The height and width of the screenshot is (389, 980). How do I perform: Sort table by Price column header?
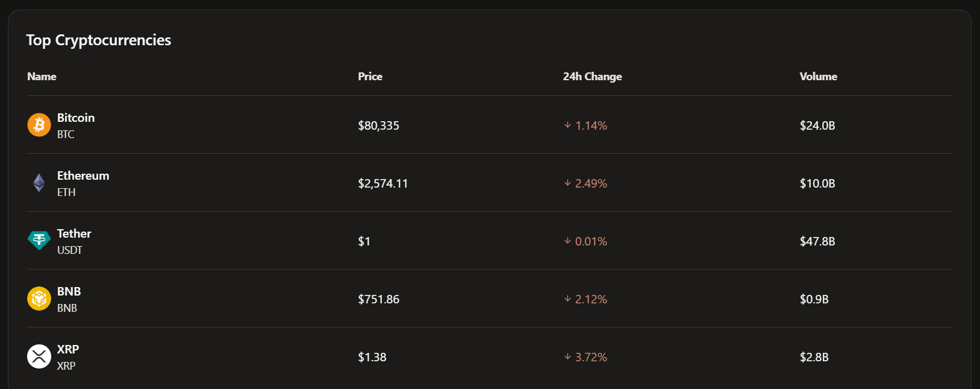pos(370,77)
